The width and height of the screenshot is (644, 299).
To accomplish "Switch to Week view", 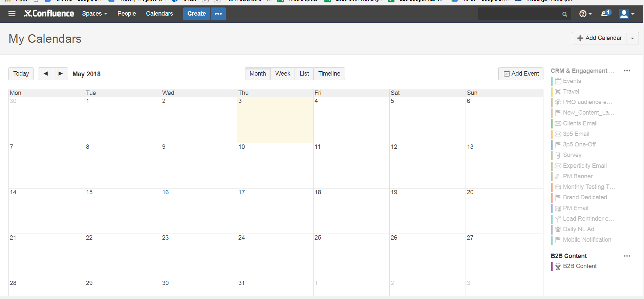I will [x=283, y=74].
